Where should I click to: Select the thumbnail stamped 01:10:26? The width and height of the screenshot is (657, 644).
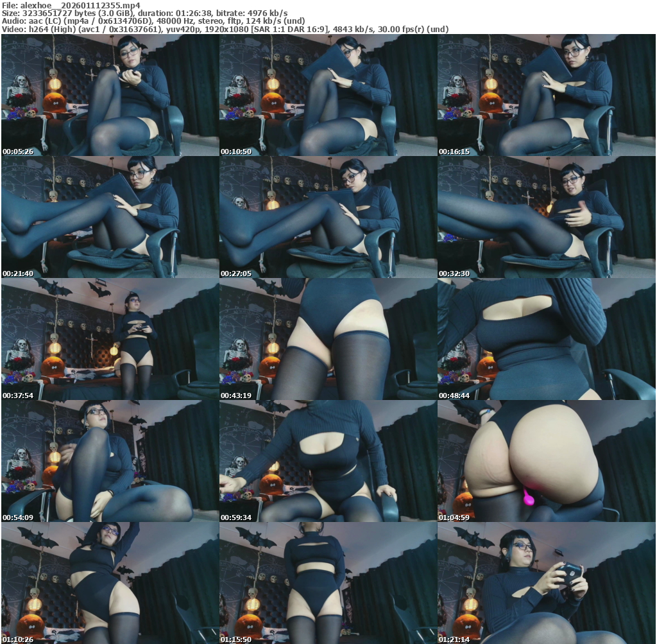click(x=110, y=583)
